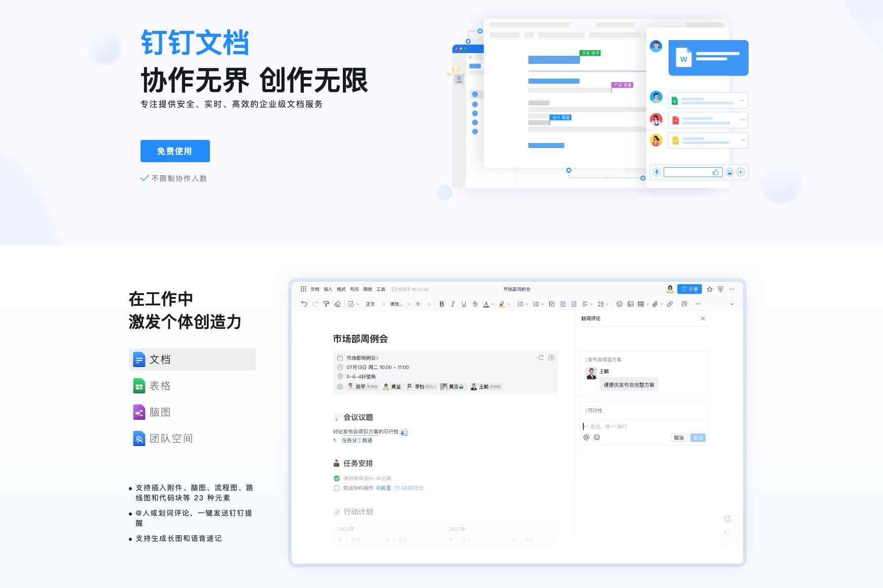
Task: Open the line spacing dropdown
Action: (603, 304)
